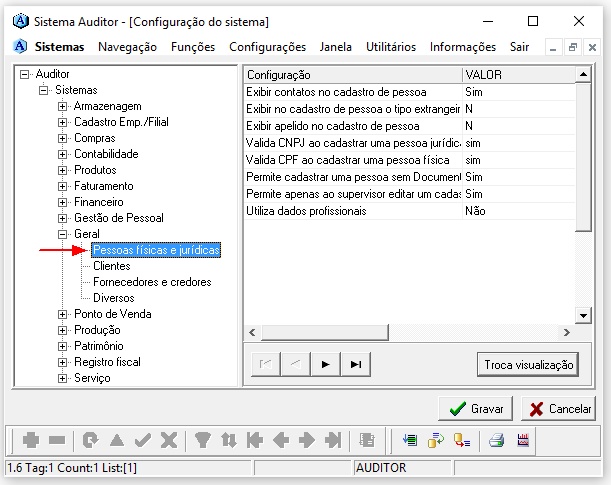Expand the Contabilidade node

pyautogui.click(x=62, y=154)
